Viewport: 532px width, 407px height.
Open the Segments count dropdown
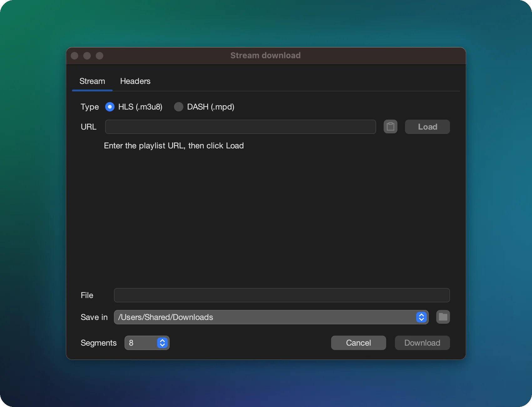click(x=147, y=343)
